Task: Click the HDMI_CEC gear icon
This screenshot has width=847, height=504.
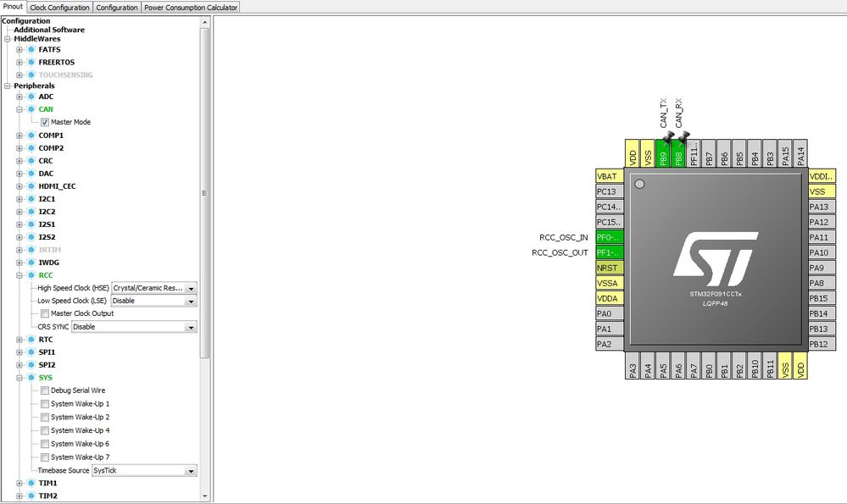Action: tap(31, 186)
